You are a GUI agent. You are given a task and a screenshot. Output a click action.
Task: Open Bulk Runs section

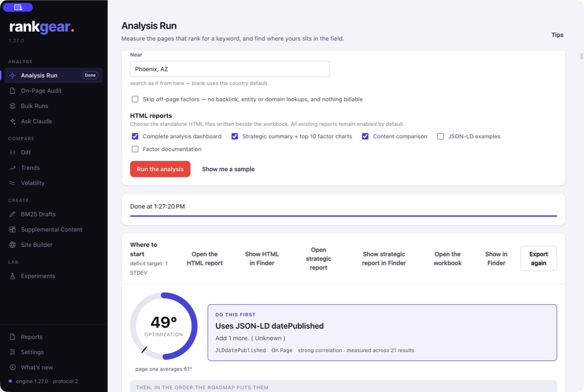(54, 106)
